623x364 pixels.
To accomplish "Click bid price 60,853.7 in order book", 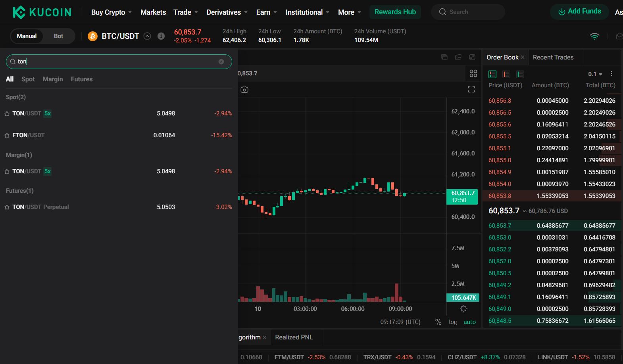I will 500,226.
